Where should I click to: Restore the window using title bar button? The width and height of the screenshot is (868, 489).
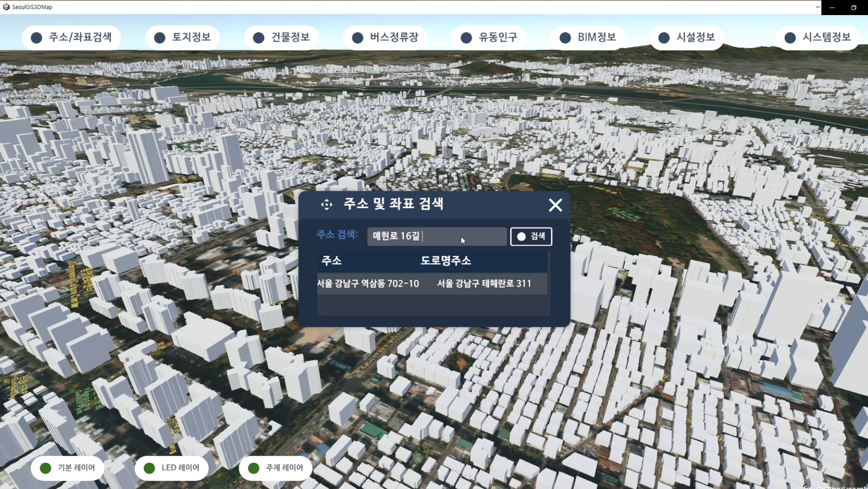(x=853, y=8)
